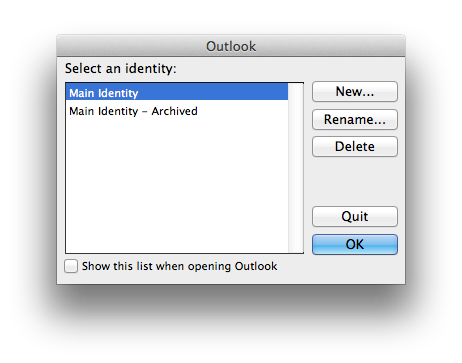Click the word 'Archived' in second entry
The width and height of the screenshot is (462, 363).
[174, 111]
